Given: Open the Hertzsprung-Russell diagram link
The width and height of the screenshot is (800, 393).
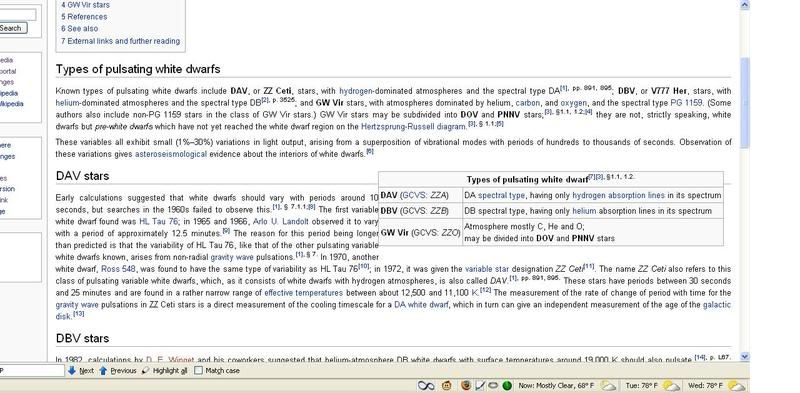Looking at the screenshot, I should [x=414, y=126].
